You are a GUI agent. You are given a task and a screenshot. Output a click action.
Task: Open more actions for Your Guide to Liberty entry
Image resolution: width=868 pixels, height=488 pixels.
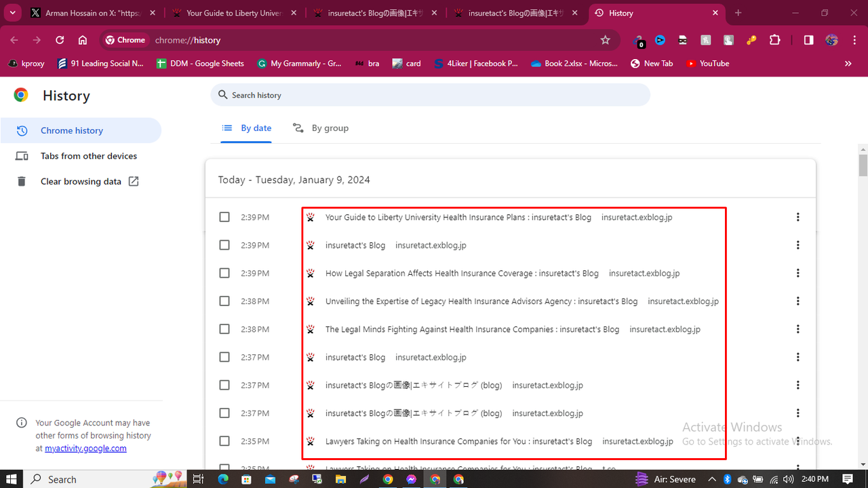[x=797, y=217]
